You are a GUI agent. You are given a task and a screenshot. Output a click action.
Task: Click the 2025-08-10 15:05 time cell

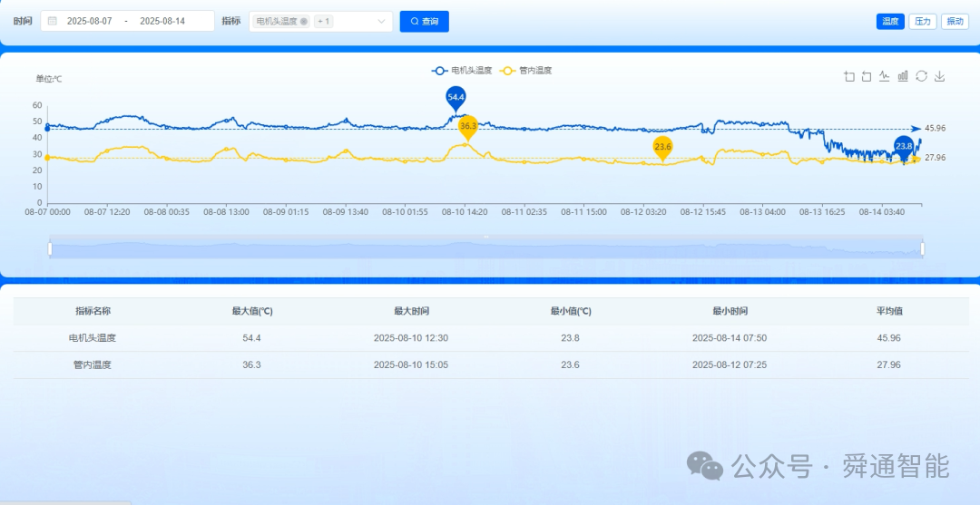tap(411, 364)
